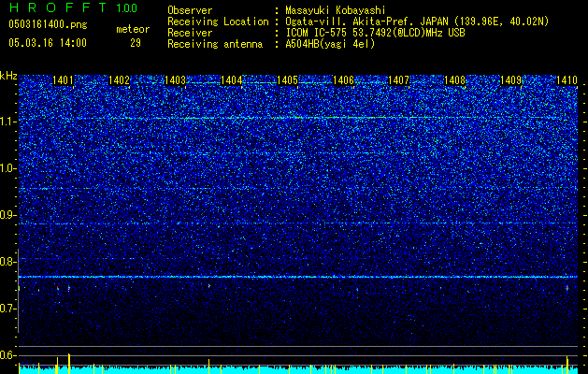Click the 0.8 kHz axis label
Image resolution: width=588 pixels, height=374 pixels.
tap(8, 262)
